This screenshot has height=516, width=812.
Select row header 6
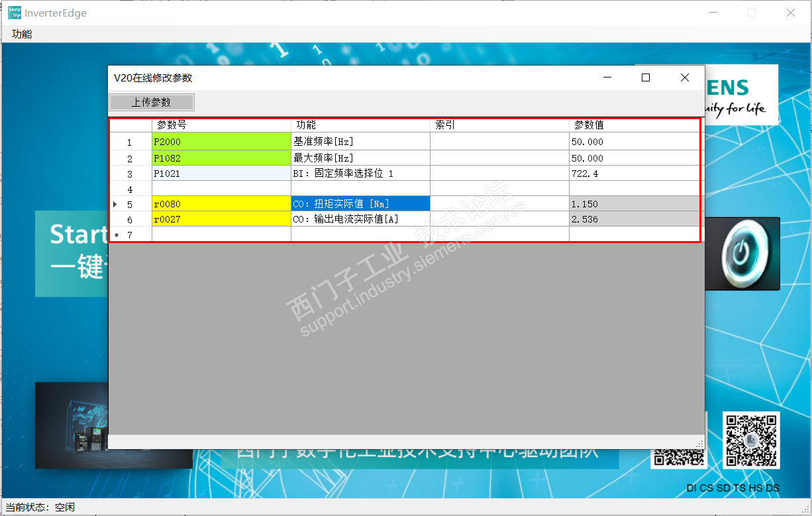coord(130,219)
